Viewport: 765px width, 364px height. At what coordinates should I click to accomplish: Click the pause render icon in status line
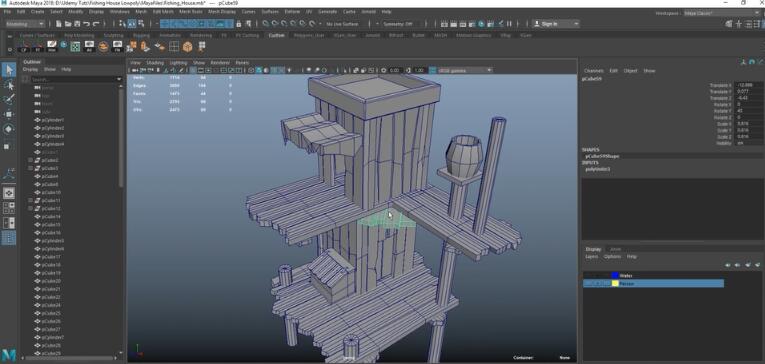coord(509,23)
